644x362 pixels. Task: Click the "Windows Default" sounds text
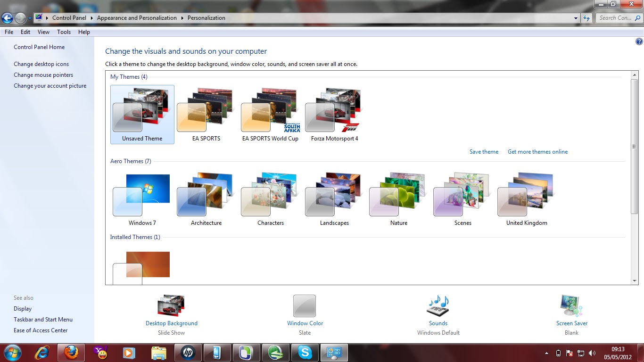(438, 333)
